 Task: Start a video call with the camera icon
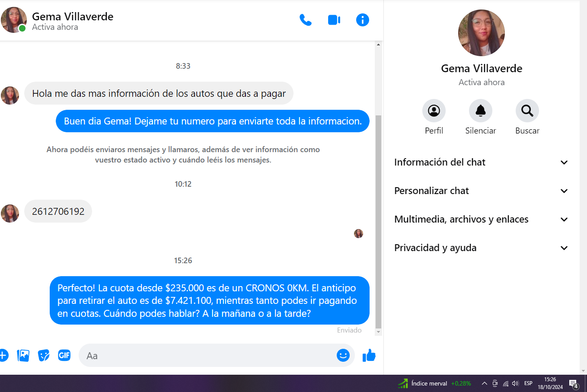pyautogui.click(x=334, y=20)
